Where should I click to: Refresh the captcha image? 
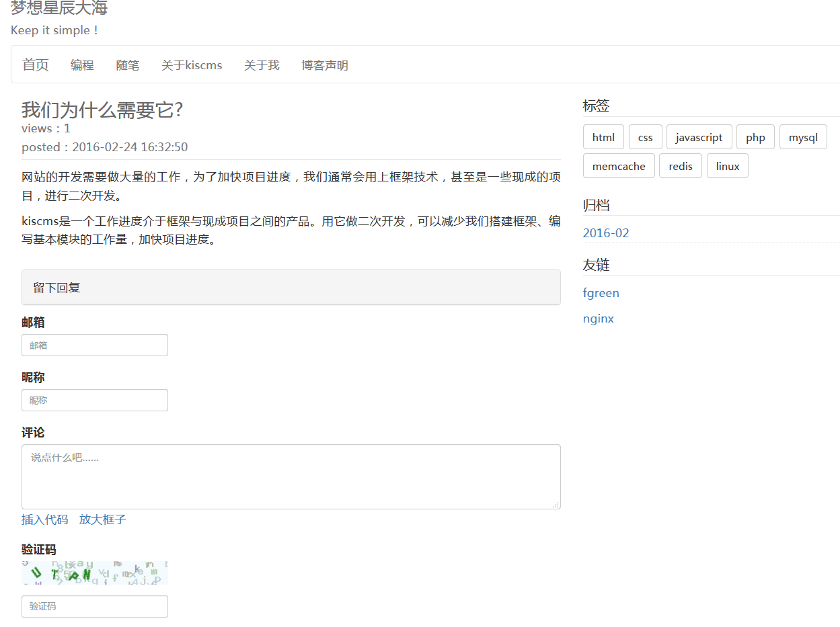coord(95,573)
